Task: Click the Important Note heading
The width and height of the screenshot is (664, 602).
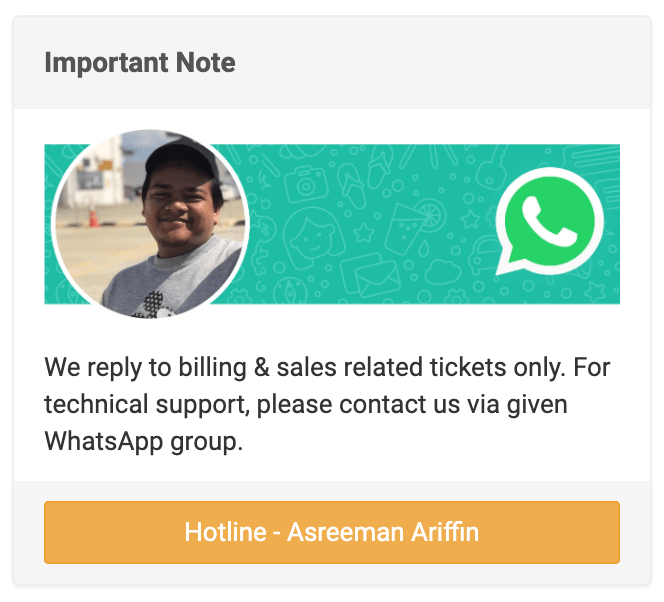Action: [140, 63]
